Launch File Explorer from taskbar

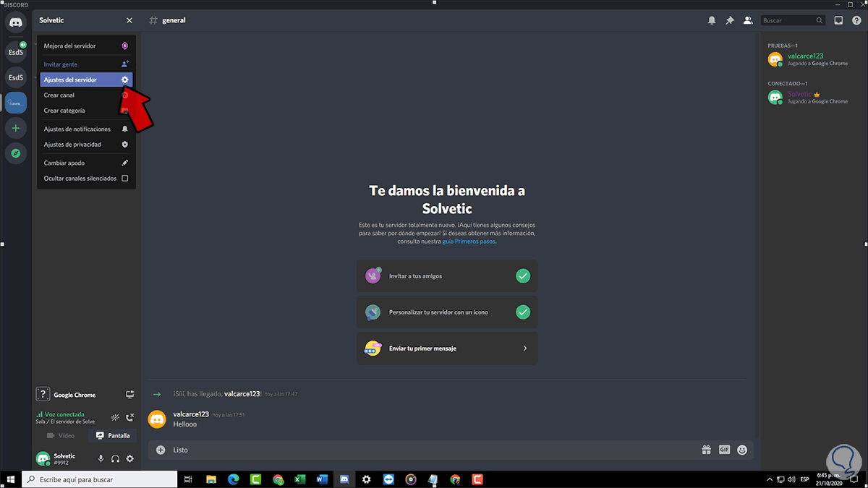(x=211, y=479)
